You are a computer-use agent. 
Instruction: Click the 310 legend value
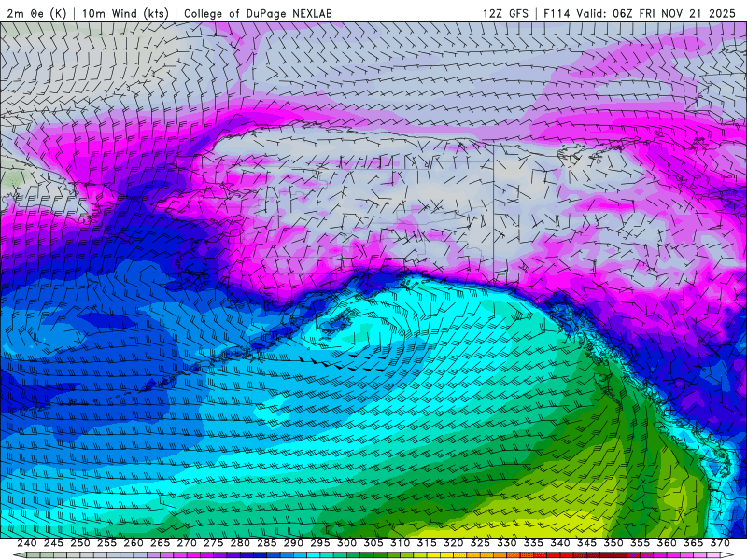[401, 543]
